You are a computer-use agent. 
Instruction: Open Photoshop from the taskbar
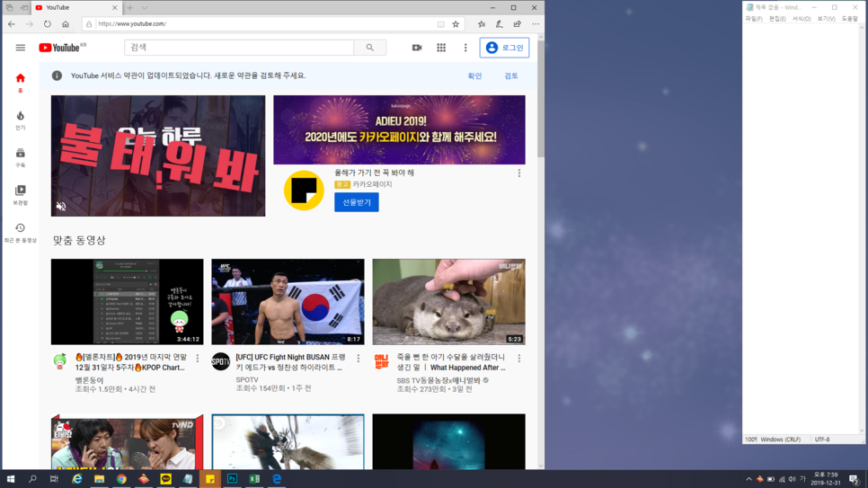(232, 479)
